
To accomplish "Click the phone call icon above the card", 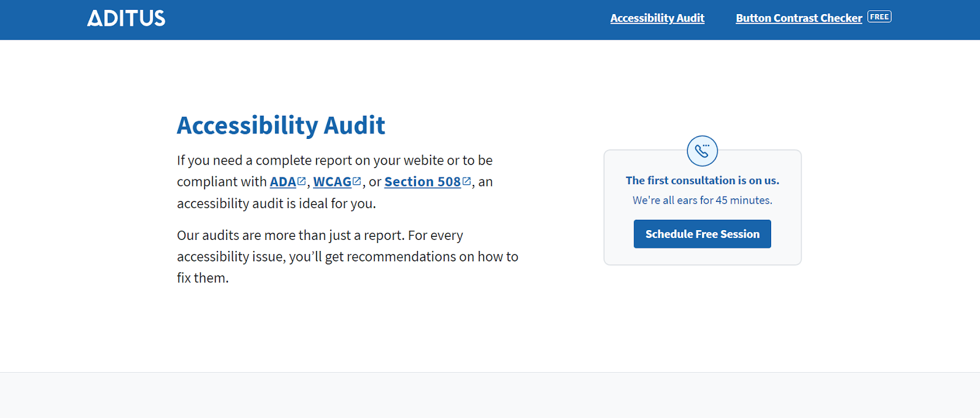I will point(702,151).
